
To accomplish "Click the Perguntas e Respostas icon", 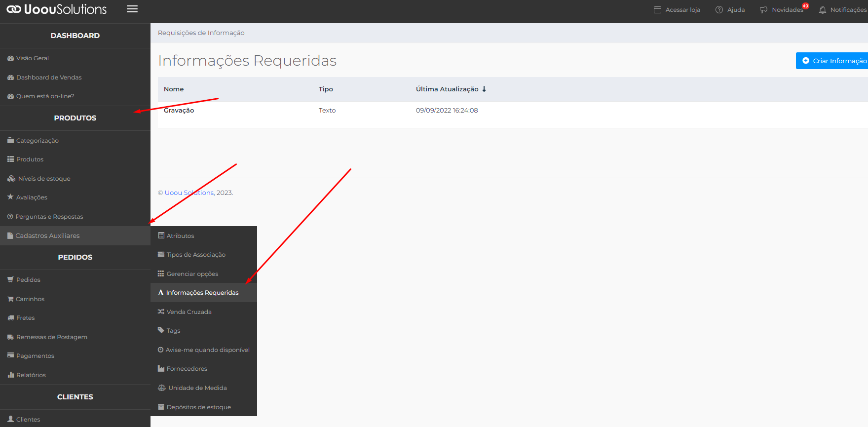I will click(x=10, y=216).
